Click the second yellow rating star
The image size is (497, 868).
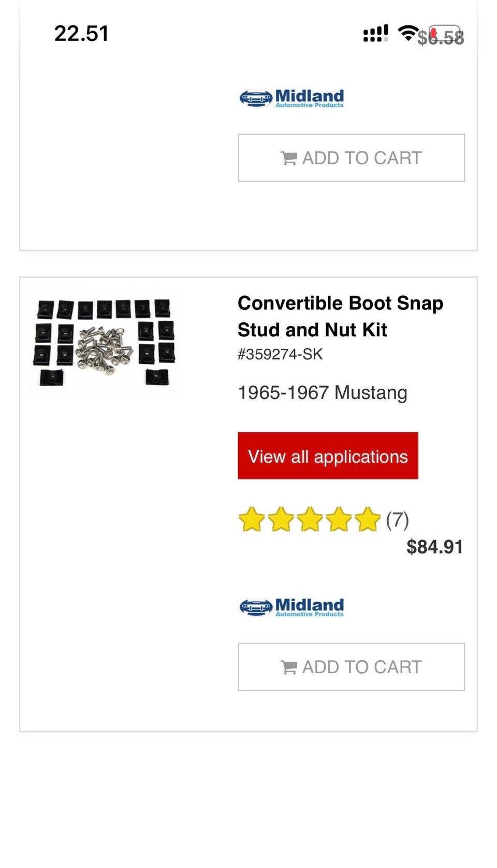pyautogui.click(x=281, y=519)
